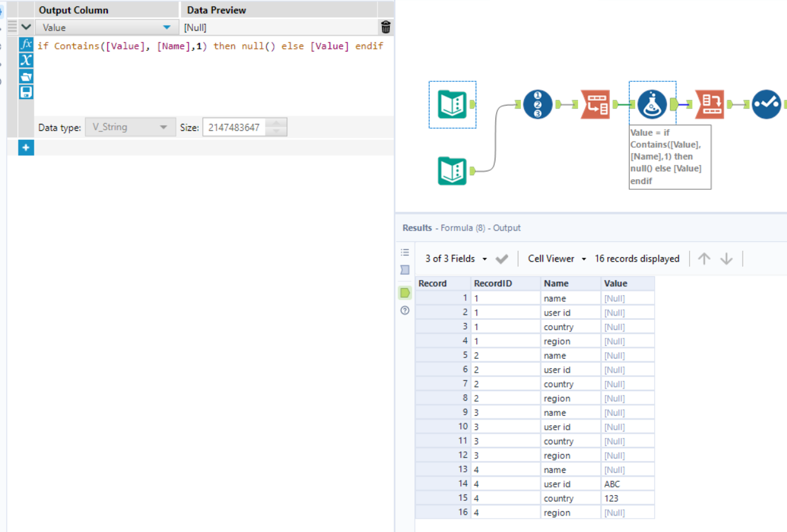The width and height of the screenshot is (787, 532).
Task: Click the Name column header in results
Action: click(x=556, y=284)
